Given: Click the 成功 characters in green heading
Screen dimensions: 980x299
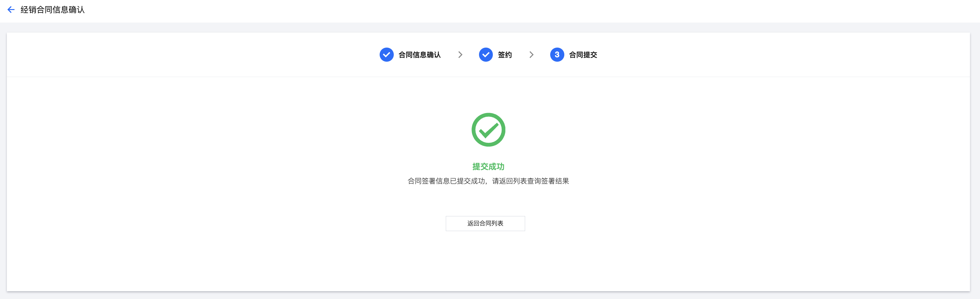Looking at the screenshot, I should coord(497,166).
